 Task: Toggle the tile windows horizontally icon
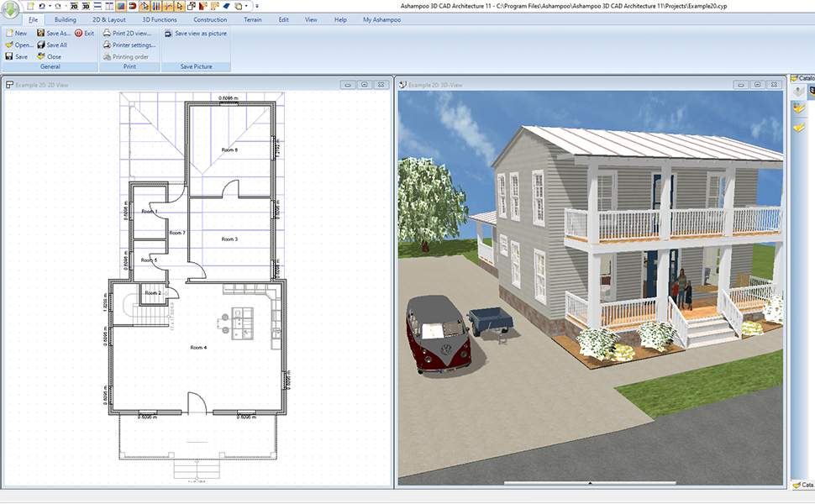pos(97,6)
